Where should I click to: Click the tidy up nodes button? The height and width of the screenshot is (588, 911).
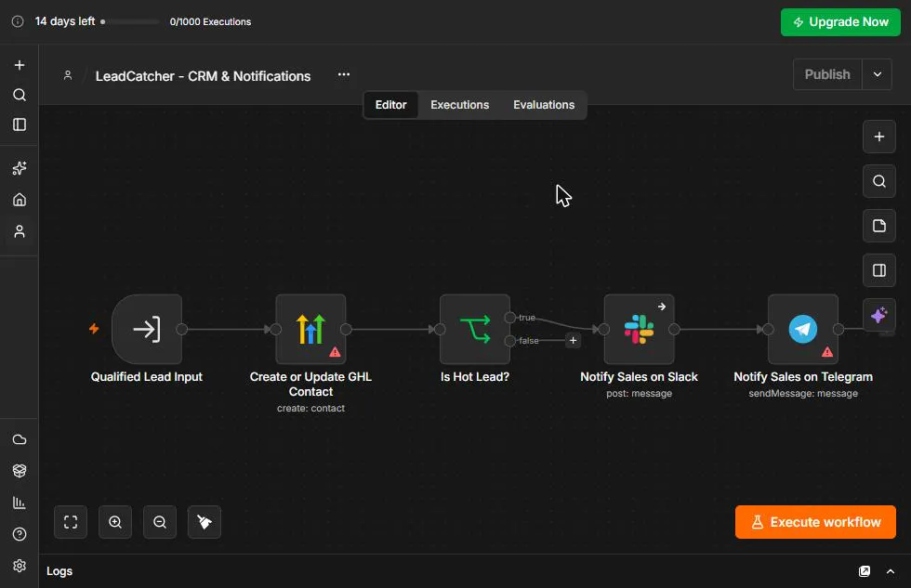pyautogui.click(x=205, y=522)
